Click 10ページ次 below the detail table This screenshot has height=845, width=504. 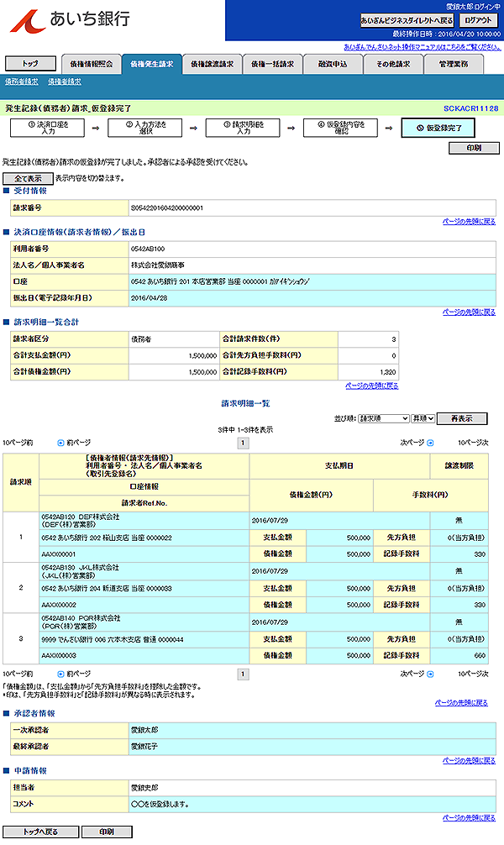click(x=473, y=674)
